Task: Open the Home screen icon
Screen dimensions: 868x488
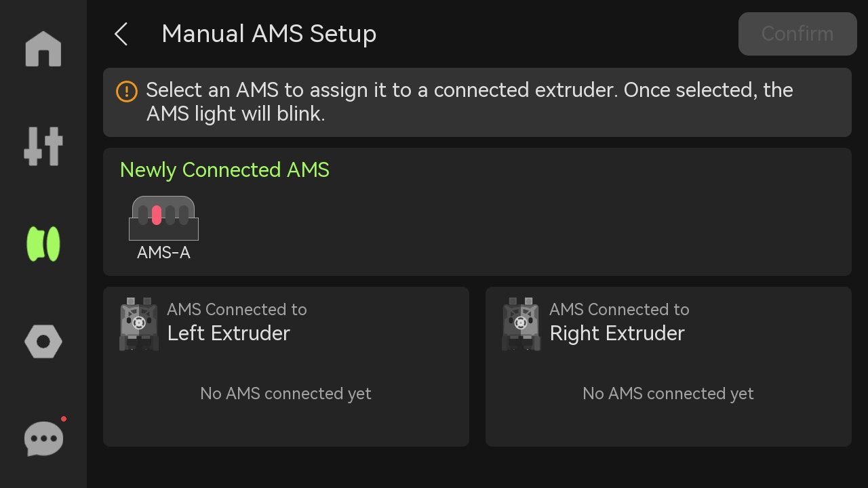Action: click(x=43, y=49)
